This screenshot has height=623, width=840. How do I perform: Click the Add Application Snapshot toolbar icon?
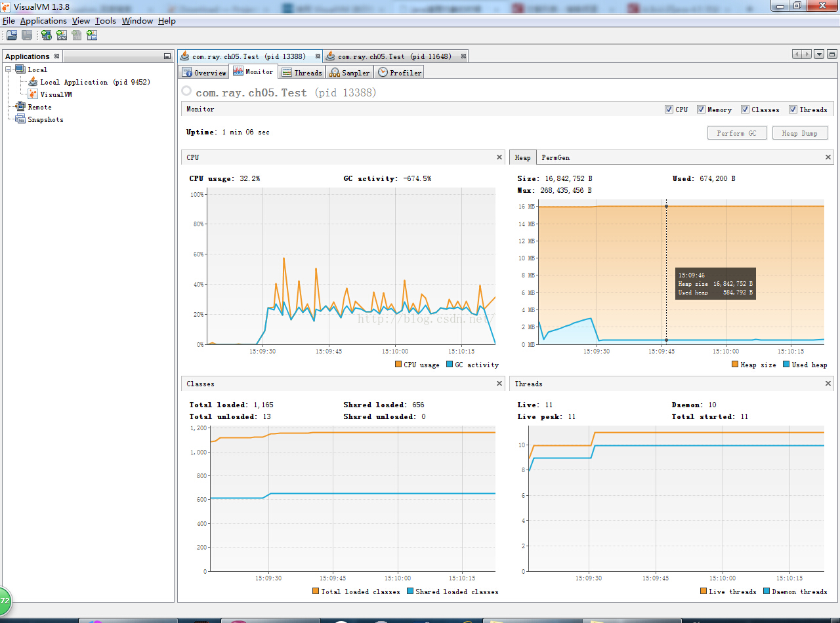click(92, 35)
